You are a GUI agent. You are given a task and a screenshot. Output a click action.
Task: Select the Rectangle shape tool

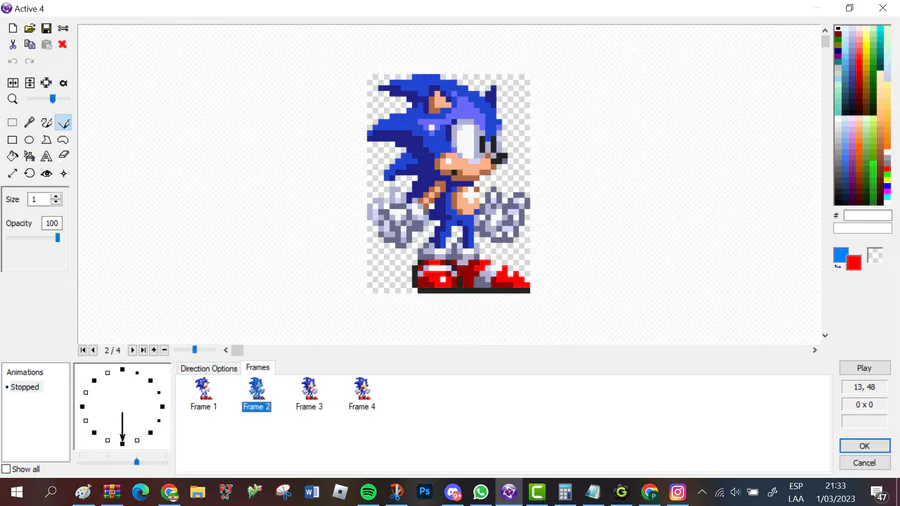(13, 139)
